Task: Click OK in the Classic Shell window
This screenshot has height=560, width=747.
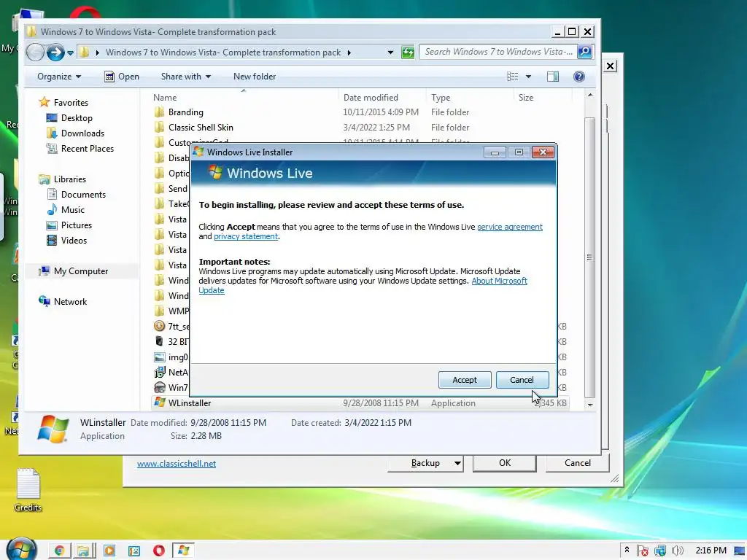Action: coord(505,463)
